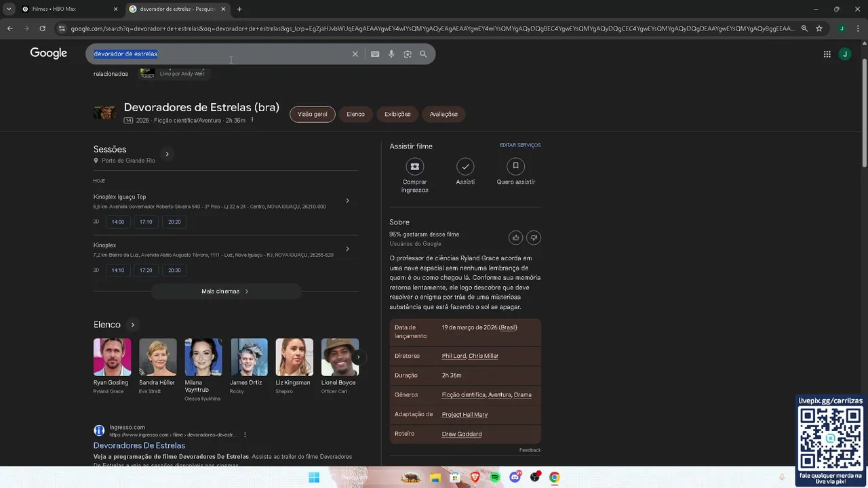Expand the Elenco section arrow

133,325
